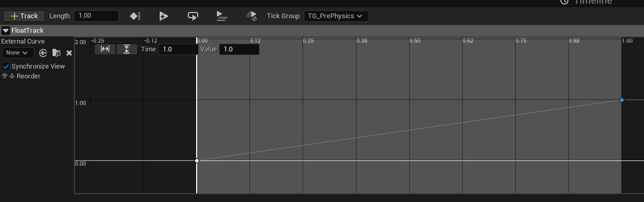Collapse the FloatTrack section

pyautogui.click(x=6, y=31)
